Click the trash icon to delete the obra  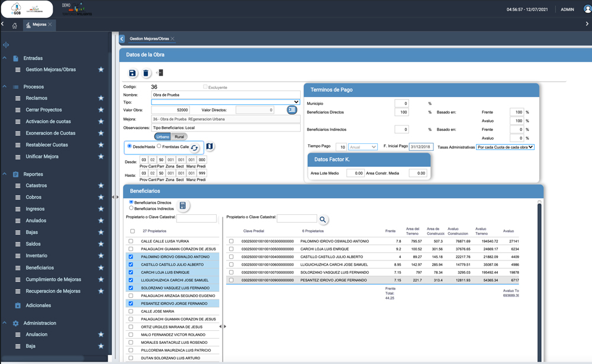pos(146,73)
